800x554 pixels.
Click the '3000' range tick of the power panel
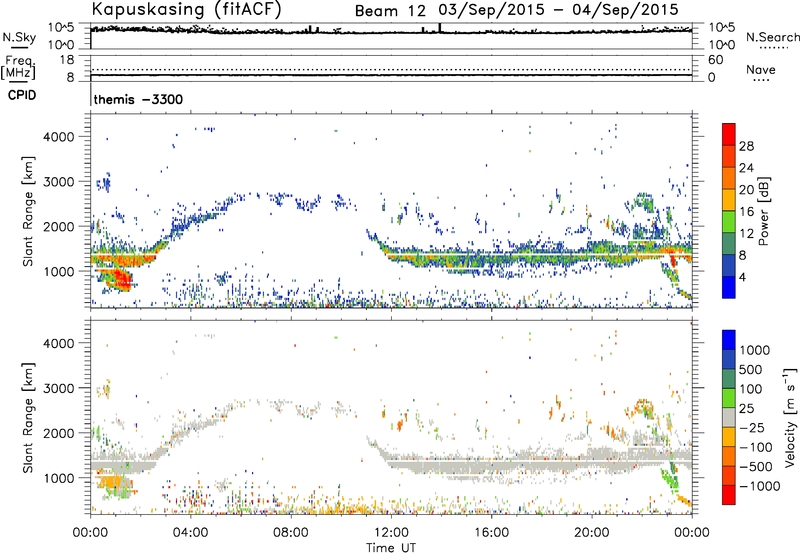click(59, 182)
